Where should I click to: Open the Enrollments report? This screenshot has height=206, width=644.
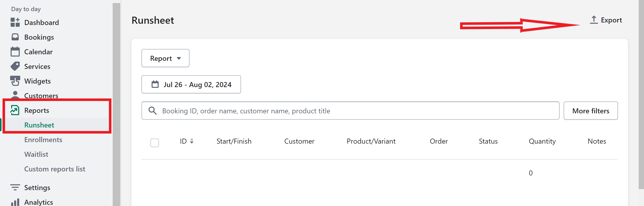click(x=43, y=140)
